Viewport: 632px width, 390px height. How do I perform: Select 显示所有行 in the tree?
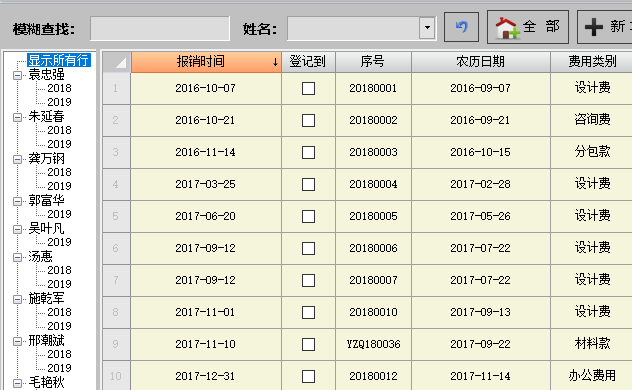(x=59, y=60)
